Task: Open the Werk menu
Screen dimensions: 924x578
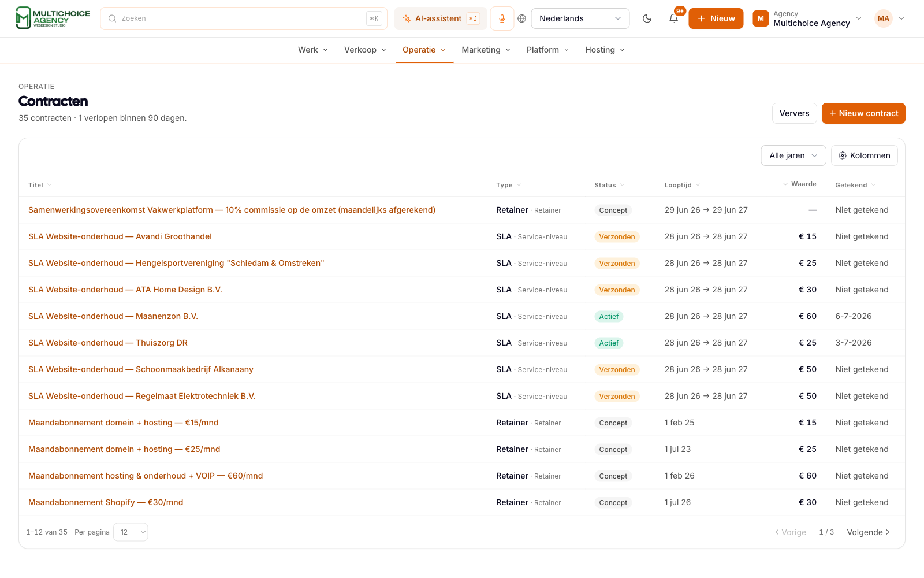Action: click(x=313, y=50)
